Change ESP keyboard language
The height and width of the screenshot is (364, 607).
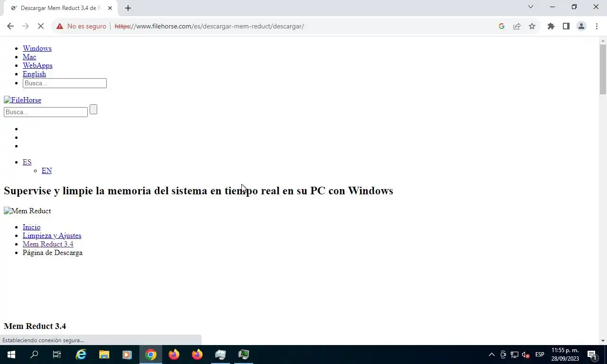click(x=540, y=355)
